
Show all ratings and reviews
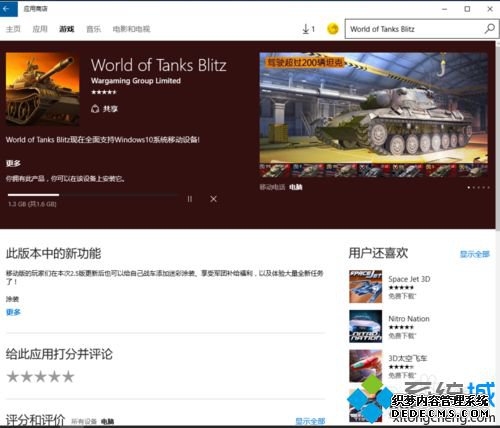310,421
